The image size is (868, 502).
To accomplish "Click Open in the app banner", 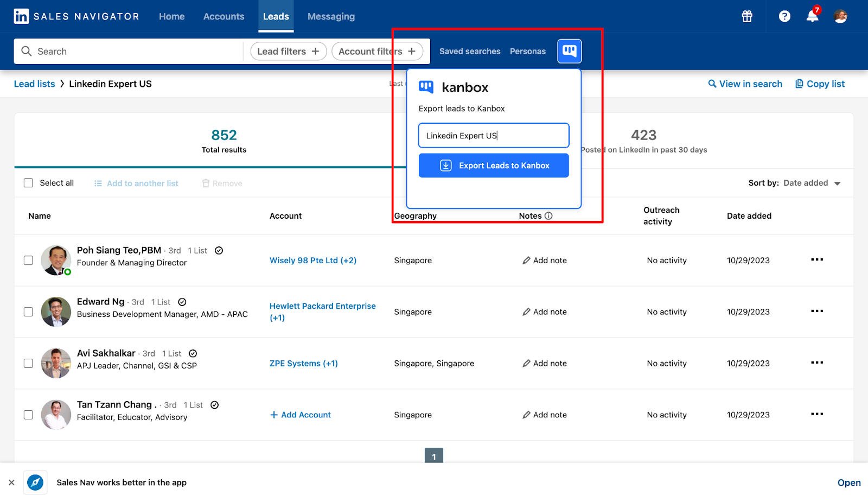I will click(849, 482).
